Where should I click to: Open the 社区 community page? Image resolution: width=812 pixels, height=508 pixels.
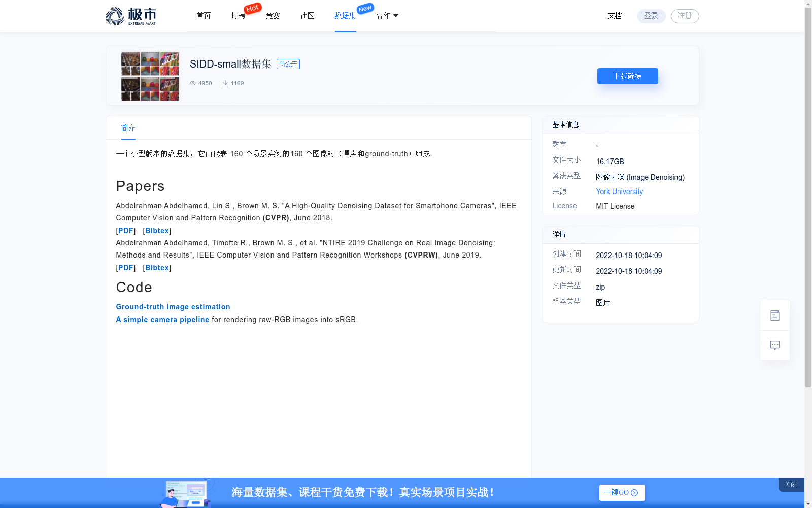click(x=307, y=16)
